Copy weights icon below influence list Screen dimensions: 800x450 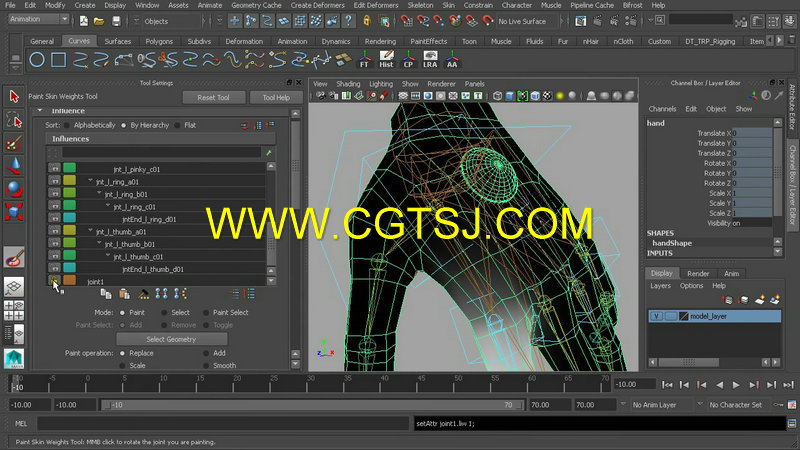click(106, 293)
